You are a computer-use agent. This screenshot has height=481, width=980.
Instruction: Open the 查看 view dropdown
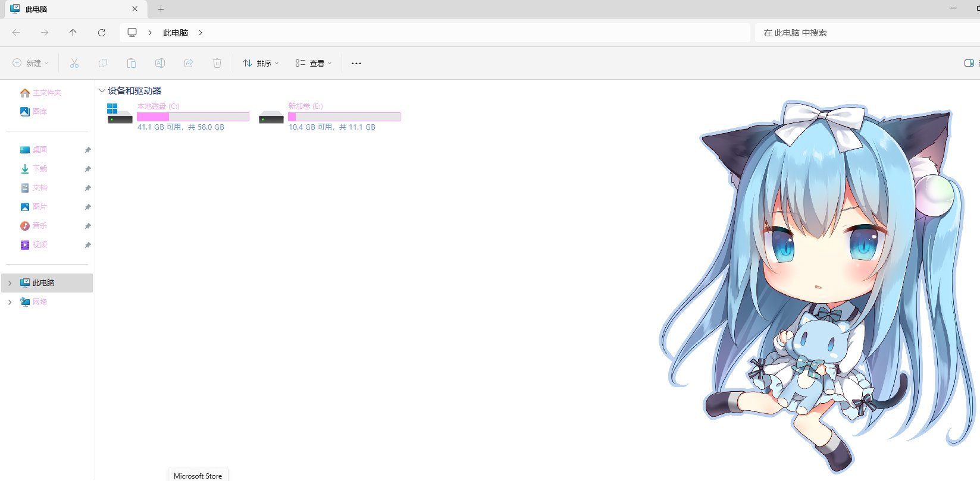tap(314, 63)
